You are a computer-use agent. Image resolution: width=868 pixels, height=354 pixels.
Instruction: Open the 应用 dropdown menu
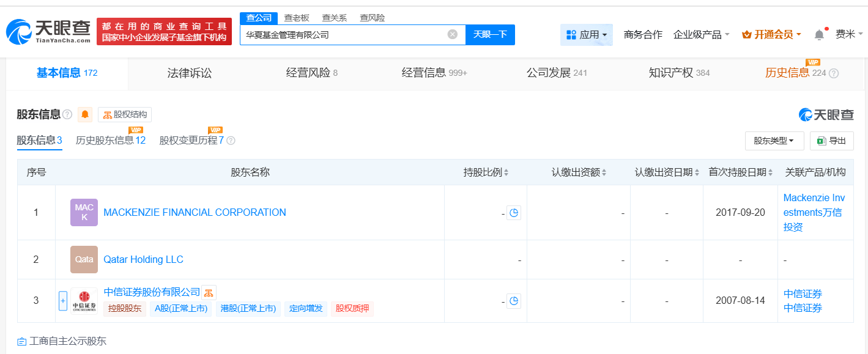[586, 35]
